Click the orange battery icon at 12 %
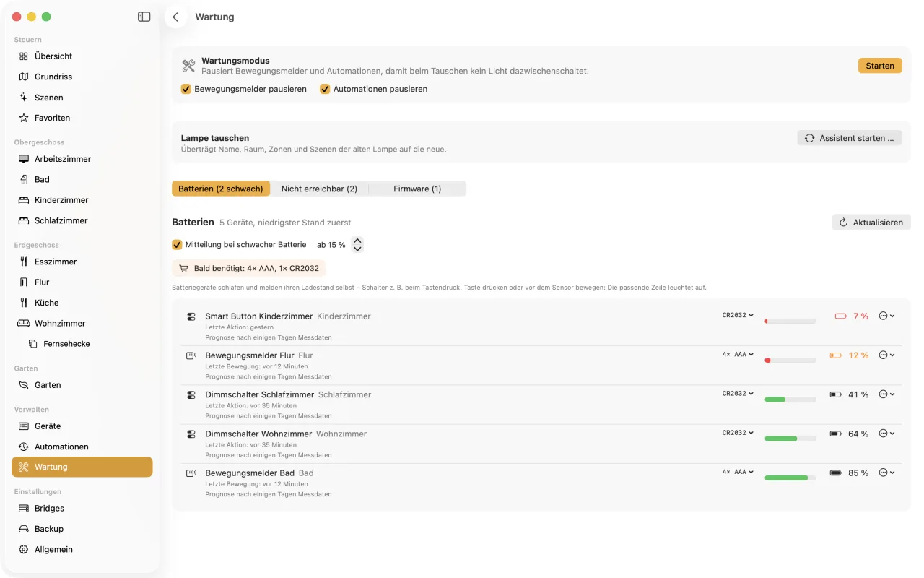 pos(836,355)
